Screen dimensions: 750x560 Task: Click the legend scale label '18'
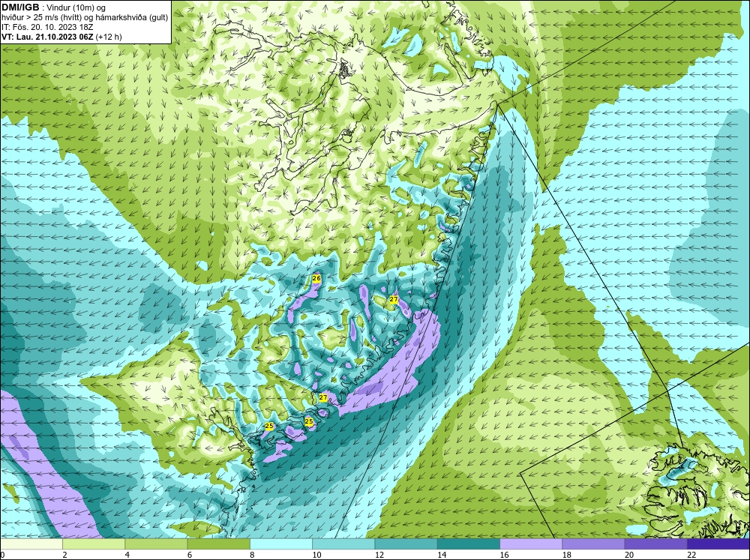point(566,555)
